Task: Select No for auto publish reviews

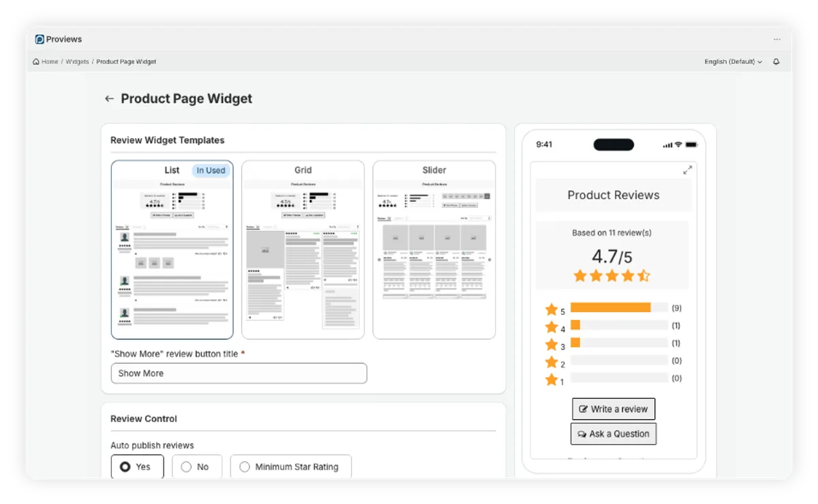Action: point(196,467)
